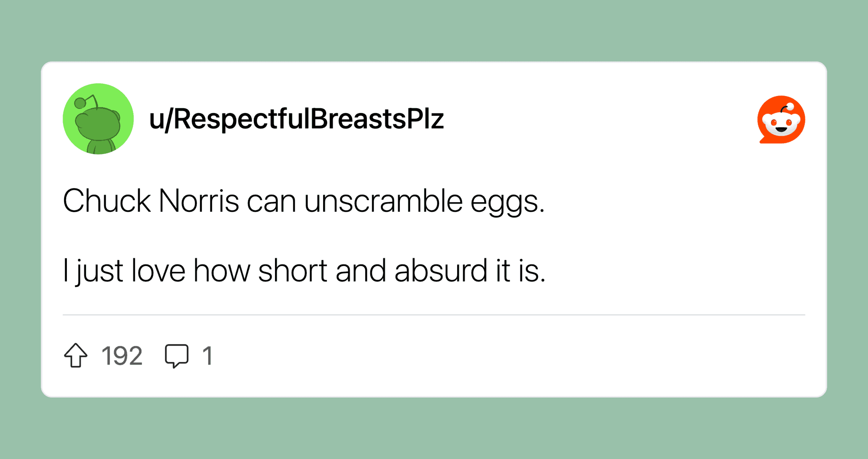
Task: Click the white smiling face inside the Reddit logo
Action: coord(781,124)
